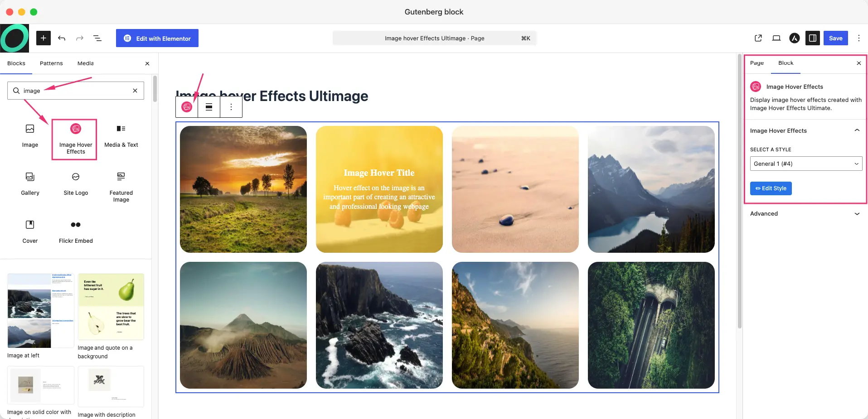Switch to the Media tab
Viewport: 868px width, 419px height.
[x=85, y=63]
